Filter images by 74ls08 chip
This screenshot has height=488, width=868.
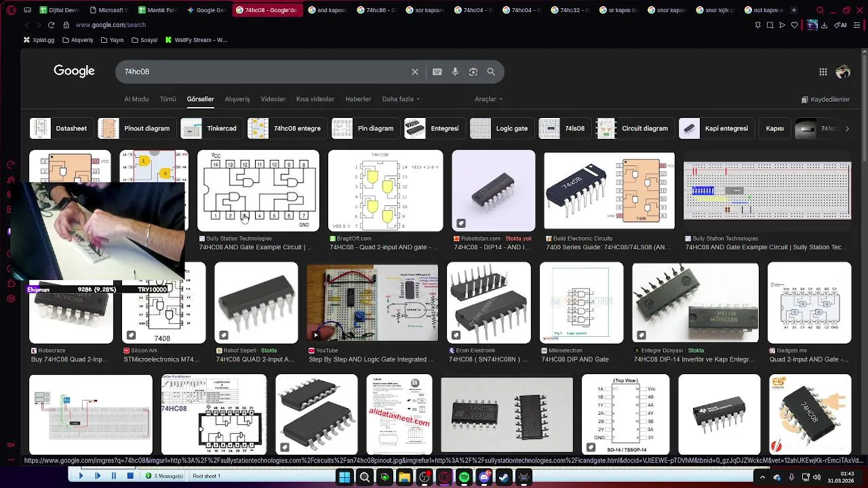564,128
